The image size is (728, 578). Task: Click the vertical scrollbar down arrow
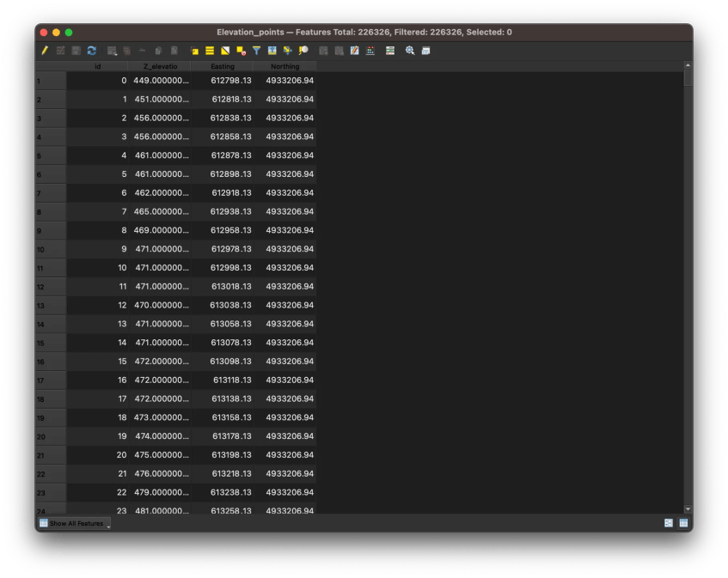tap(688, 509)
